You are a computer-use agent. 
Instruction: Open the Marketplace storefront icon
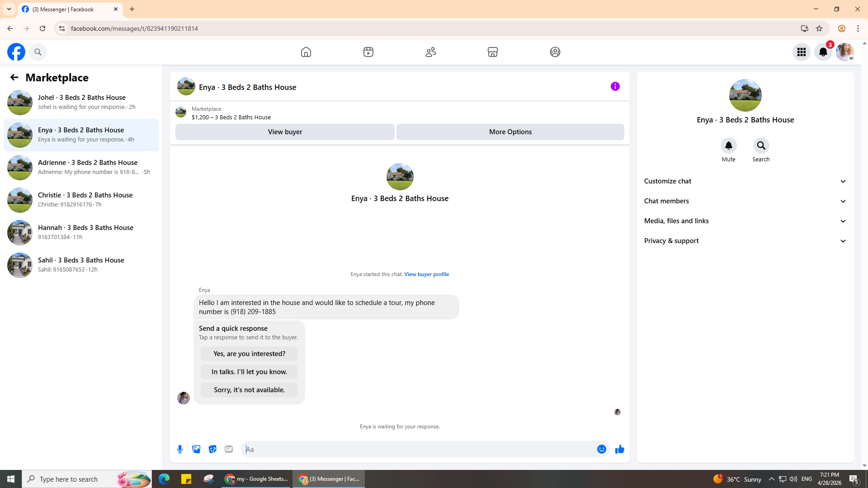[x=493, y=52]
